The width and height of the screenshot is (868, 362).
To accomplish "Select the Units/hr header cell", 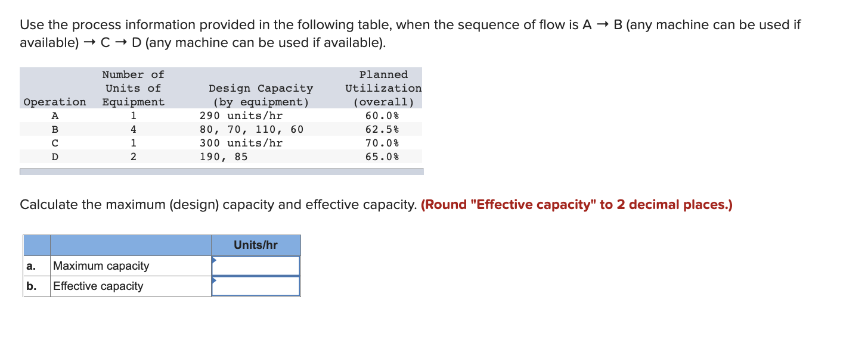I will point(255,245).
